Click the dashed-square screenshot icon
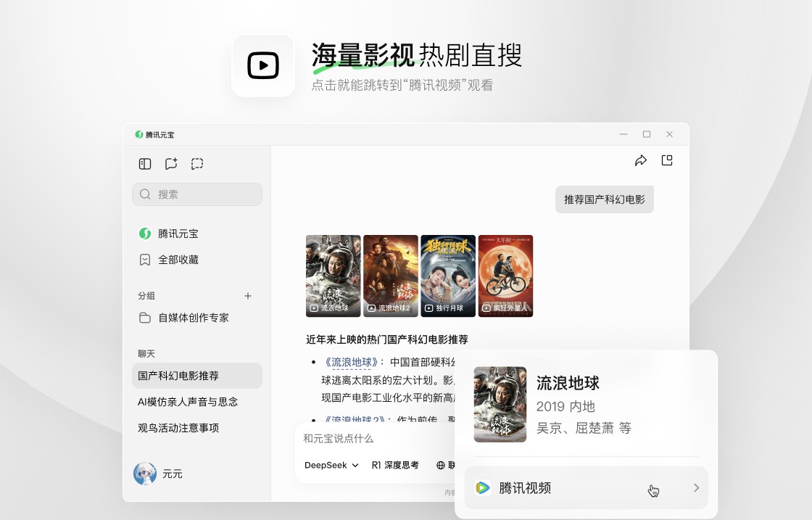 click(x=197, y=164)
